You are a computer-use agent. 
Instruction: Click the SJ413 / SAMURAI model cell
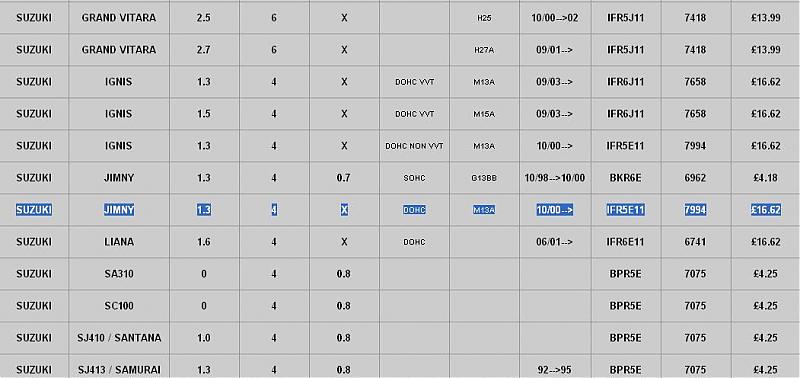point(119,370)
